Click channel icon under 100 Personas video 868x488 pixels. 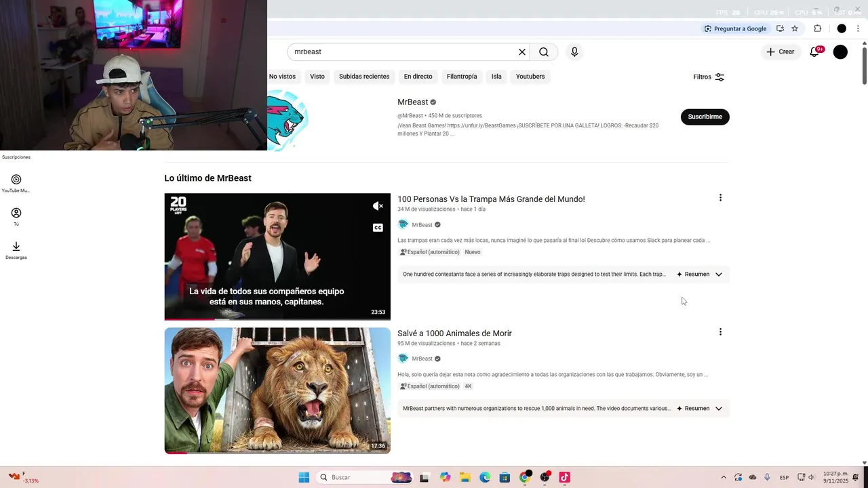[x=403, y=224]
